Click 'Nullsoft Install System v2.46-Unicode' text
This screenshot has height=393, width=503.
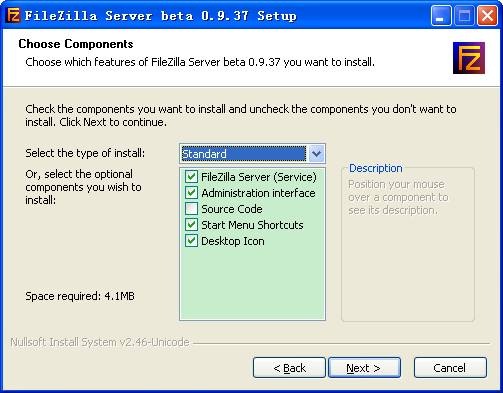100,342
